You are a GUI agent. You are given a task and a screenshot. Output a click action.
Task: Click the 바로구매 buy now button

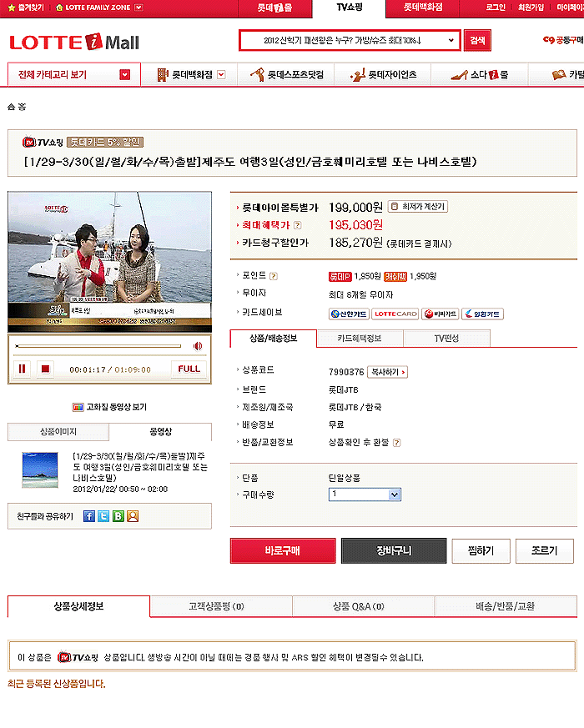click(283, 551)
